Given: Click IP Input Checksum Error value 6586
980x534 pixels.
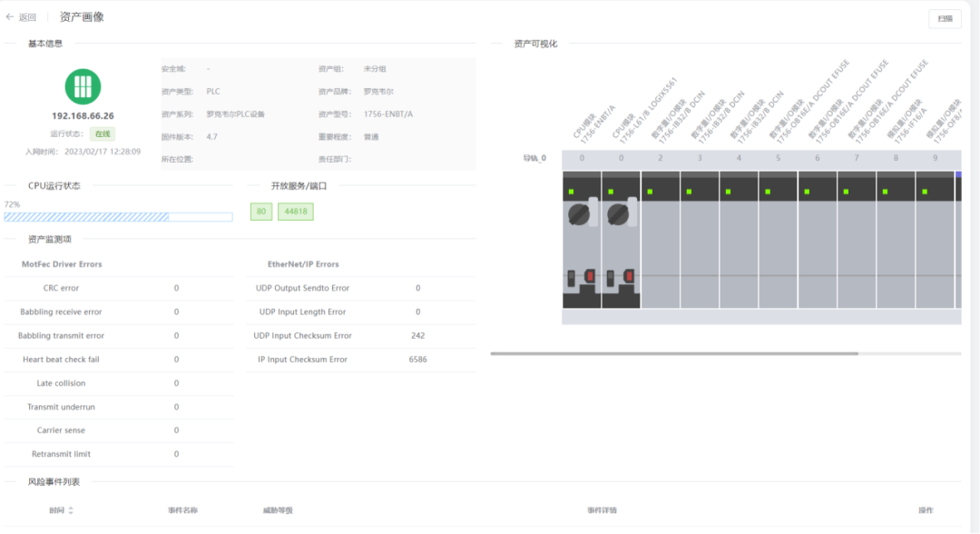Looking at the screenshot, I should pos(417,360).
